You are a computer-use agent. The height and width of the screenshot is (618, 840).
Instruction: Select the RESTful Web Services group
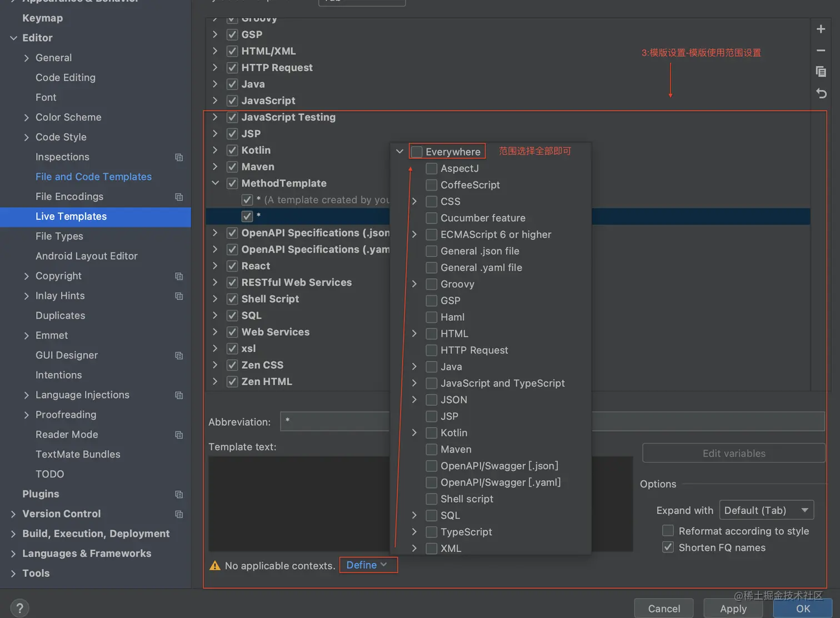[296, 282]
